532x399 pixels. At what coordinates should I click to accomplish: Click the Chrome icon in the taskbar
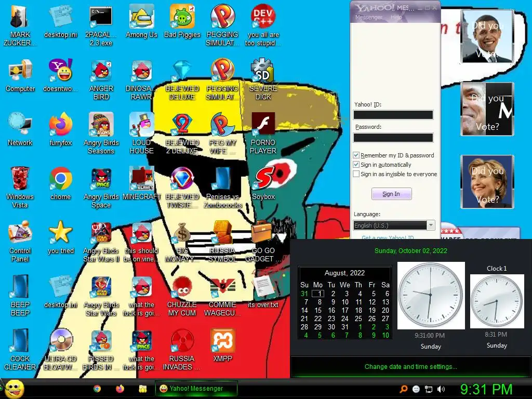[97, 389]
